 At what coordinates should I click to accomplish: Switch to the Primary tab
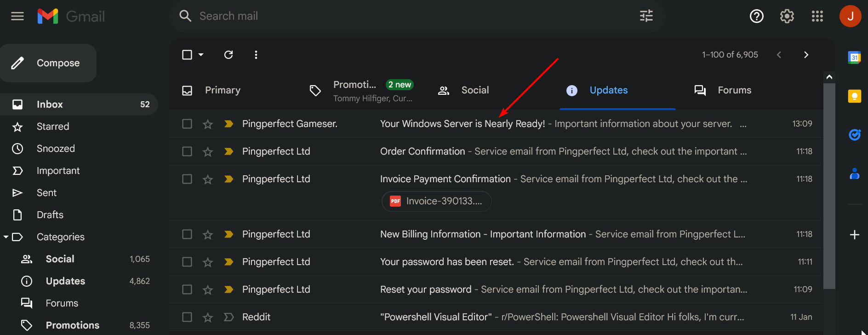[x=223, y=90]
